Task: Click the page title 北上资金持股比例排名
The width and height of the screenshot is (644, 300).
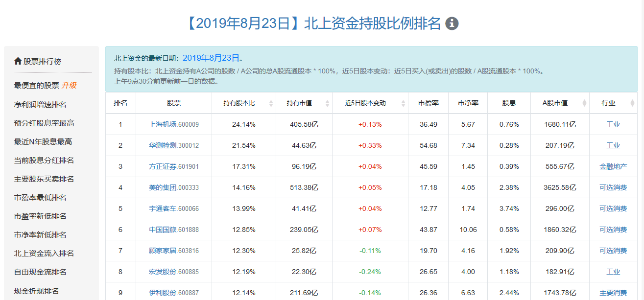Action: pyautogui.click(x=372, y=23)
